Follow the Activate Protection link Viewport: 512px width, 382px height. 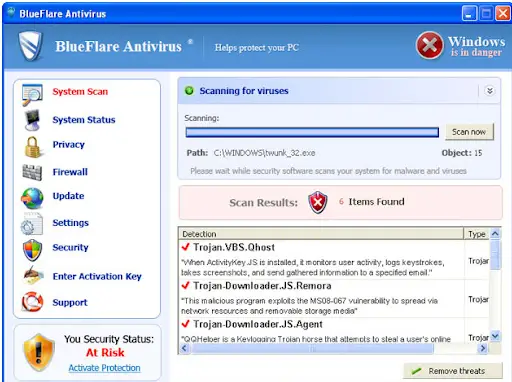[104, 368]
